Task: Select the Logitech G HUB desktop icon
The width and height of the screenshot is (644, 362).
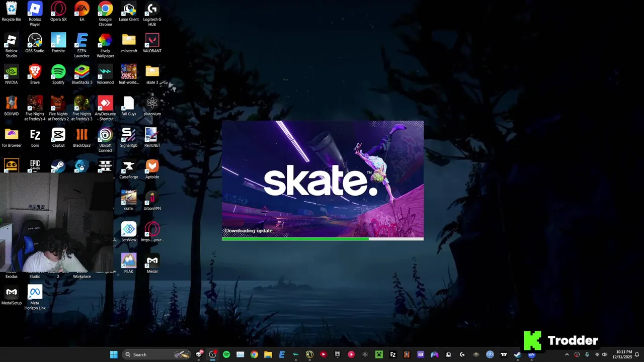Action: click(x=152, y=14)
